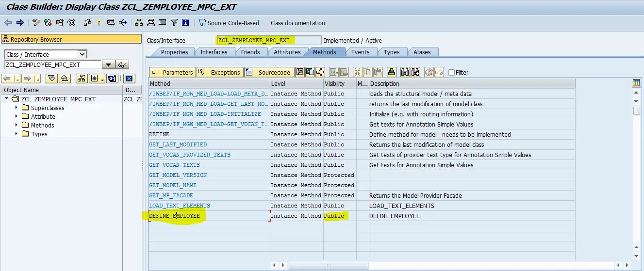Click the Public visibility cell of DEFINE_EMPLOYEE
The image size is (644, 271).
tap(340, 216)
